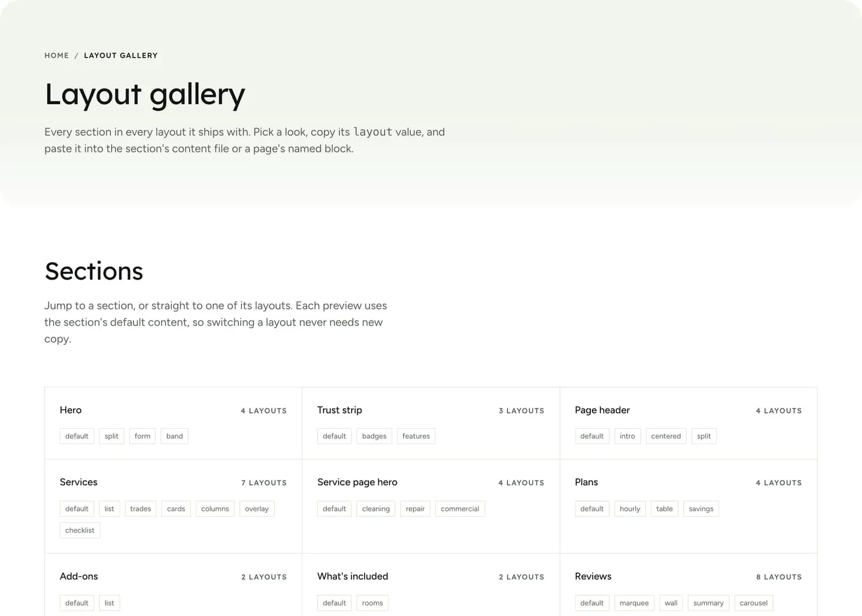Select the Plans table layout chip
The height and width of the screenshot is (616, 862).
pos(664,509)
